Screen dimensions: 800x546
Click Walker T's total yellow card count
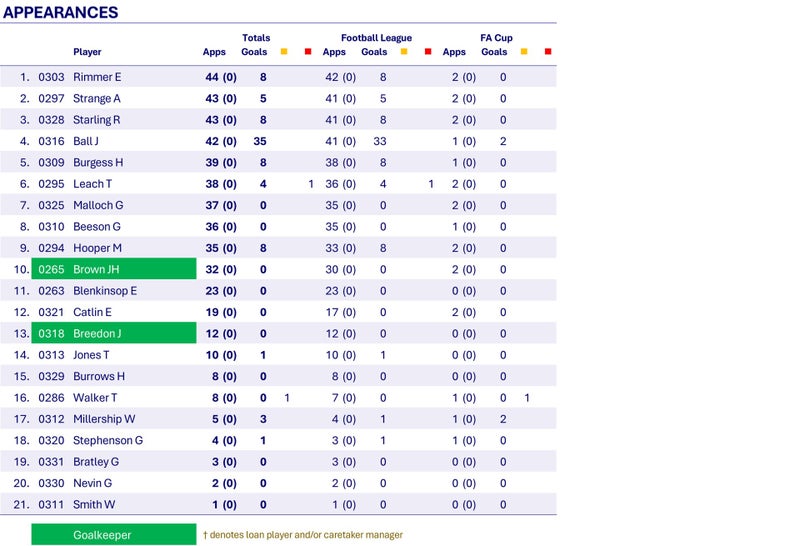pos(287,398)
